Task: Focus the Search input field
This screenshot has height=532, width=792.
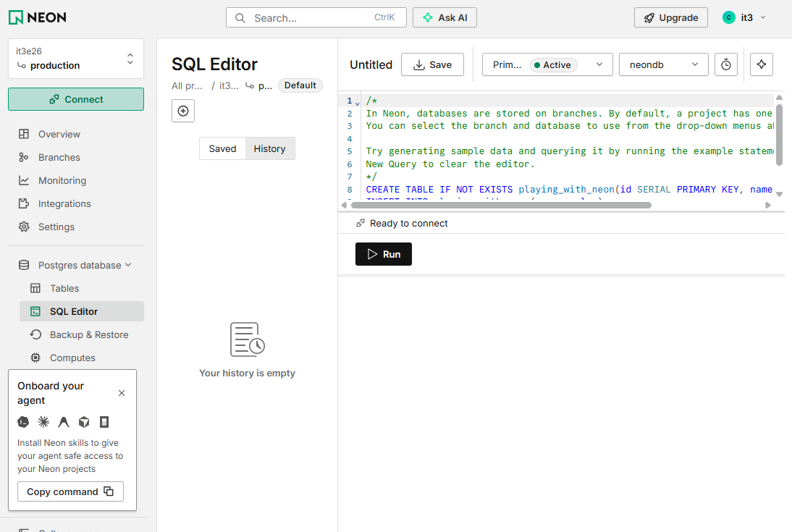Action: [316, 17]
